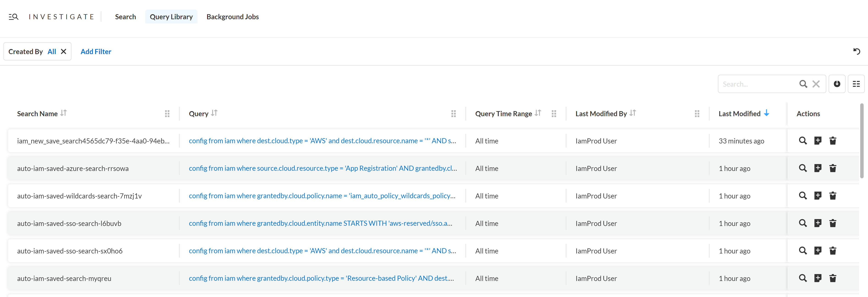868x297 pixels.
Task: Delete auto-iam-saved-azure-search-rrsowa query
Action: (833, 168)
